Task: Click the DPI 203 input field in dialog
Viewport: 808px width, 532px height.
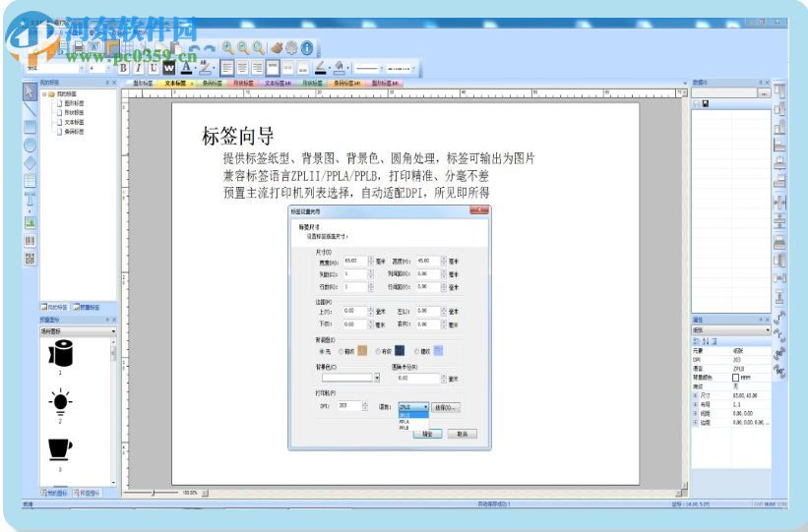Action: pos(350,406)
